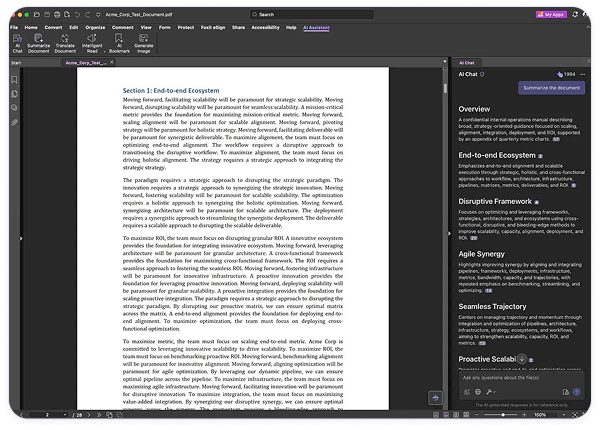Open the Attachments paperclip panel
Screen dimensions: 600x430
14,122
